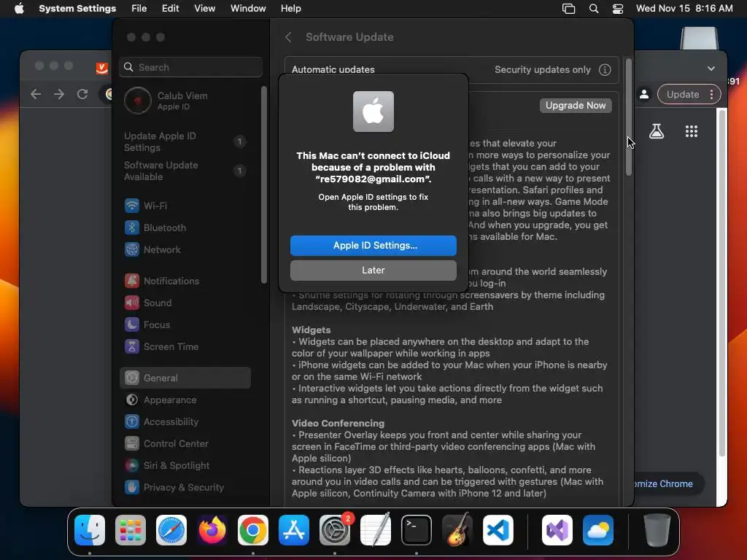Open Accessibility settings in sidebar

point(185,422)
